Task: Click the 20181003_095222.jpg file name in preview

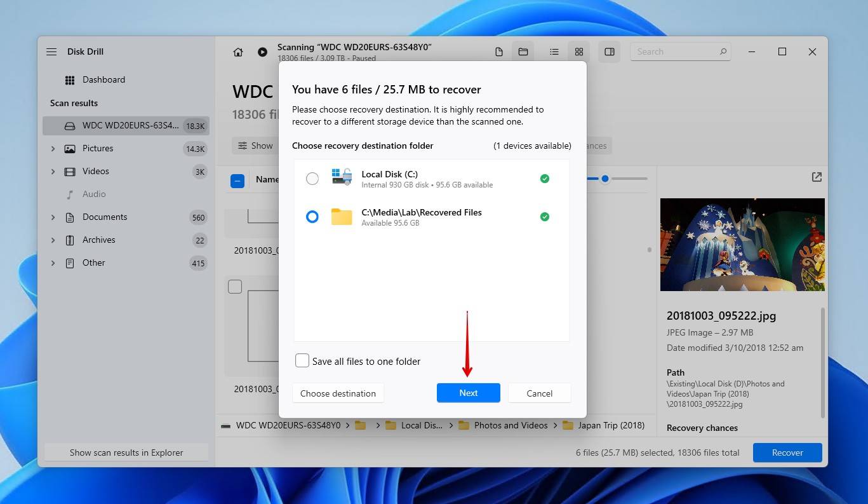Action: 721,316
